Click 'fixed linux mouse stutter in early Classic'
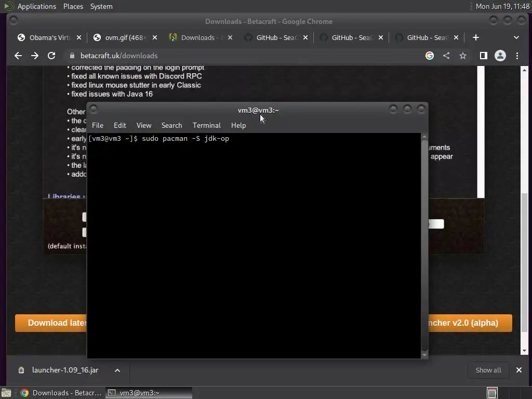This screenshot has width=532, height=399. pyautogui.click(x=136, y=85)
